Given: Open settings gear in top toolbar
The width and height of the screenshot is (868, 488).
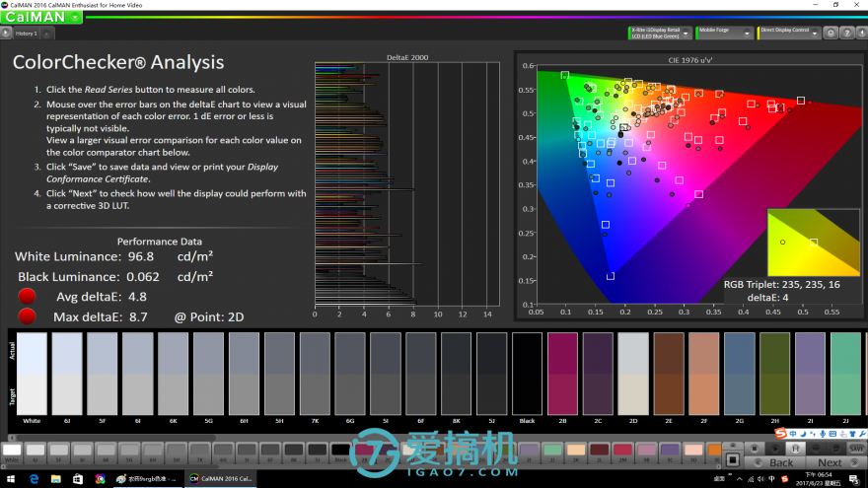Looking at the screenshot, I should (x=831, y=34).
